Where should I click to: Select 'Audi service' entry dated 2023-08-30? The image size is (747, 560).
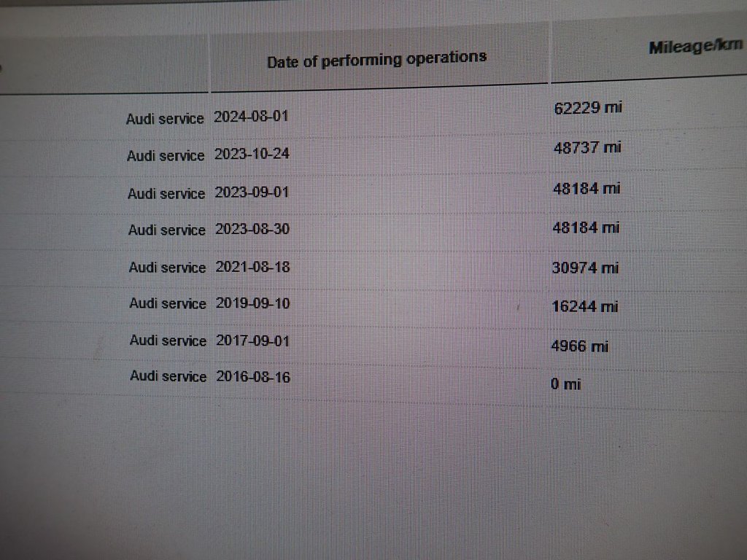coord(167,230)
